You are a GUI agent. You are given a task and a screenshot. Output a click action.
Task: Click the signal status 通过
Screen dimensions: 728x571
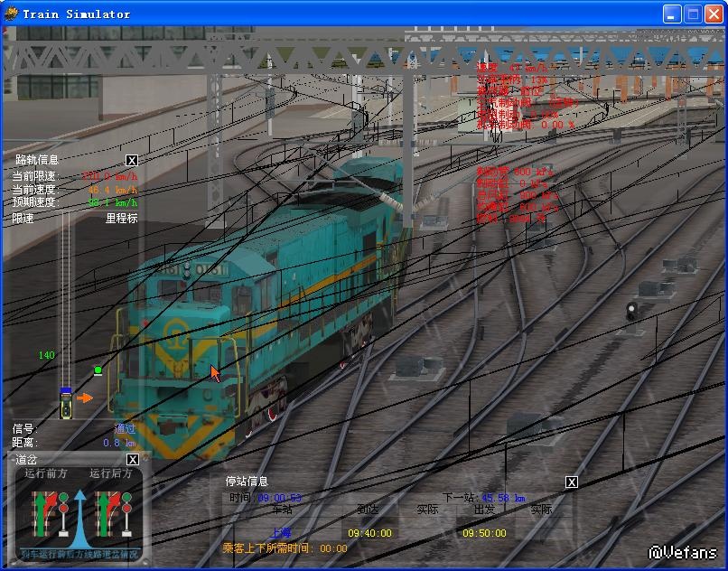tap(125, 429)
